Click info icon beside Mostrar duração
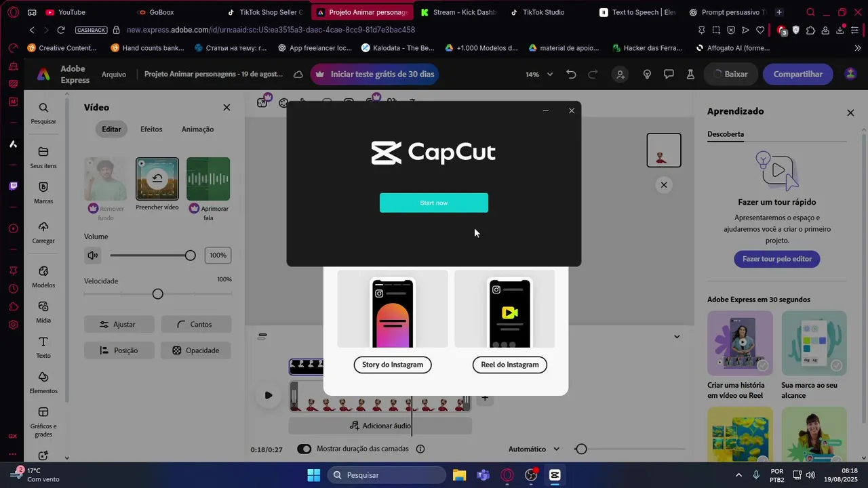Viewport: 868px width, 488px height. click(x=420, y=449)
